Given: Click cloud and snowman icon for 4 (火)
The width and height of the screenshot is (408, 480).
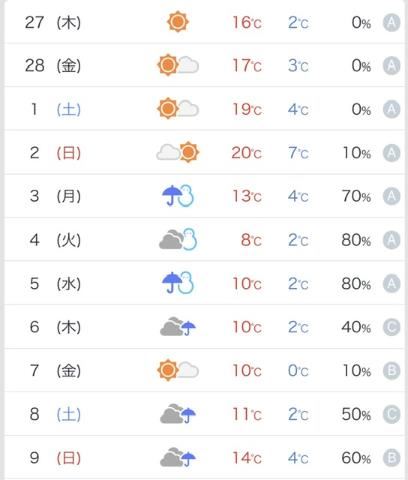Looking at the screenshot, I should tap(178, 239).
